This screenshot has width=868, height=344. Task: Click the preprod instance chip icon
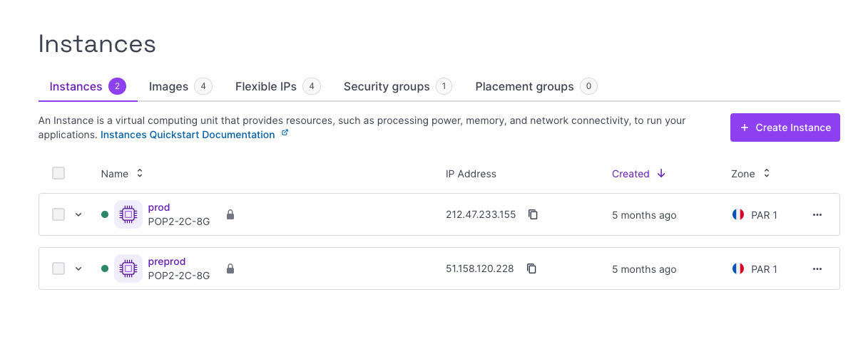(x=128, y=269)
